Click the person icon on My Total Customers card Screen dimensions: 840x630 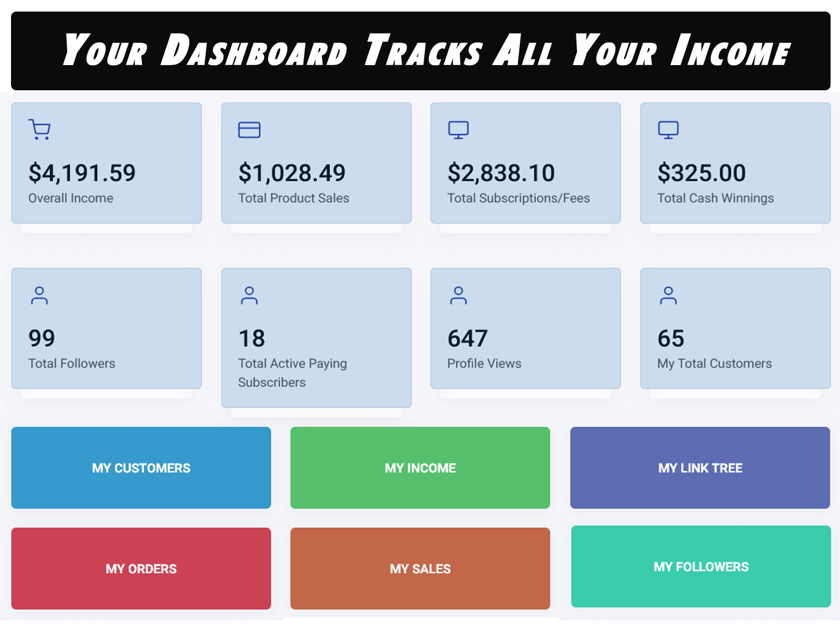pyautogui.click(x=668, y=295)
